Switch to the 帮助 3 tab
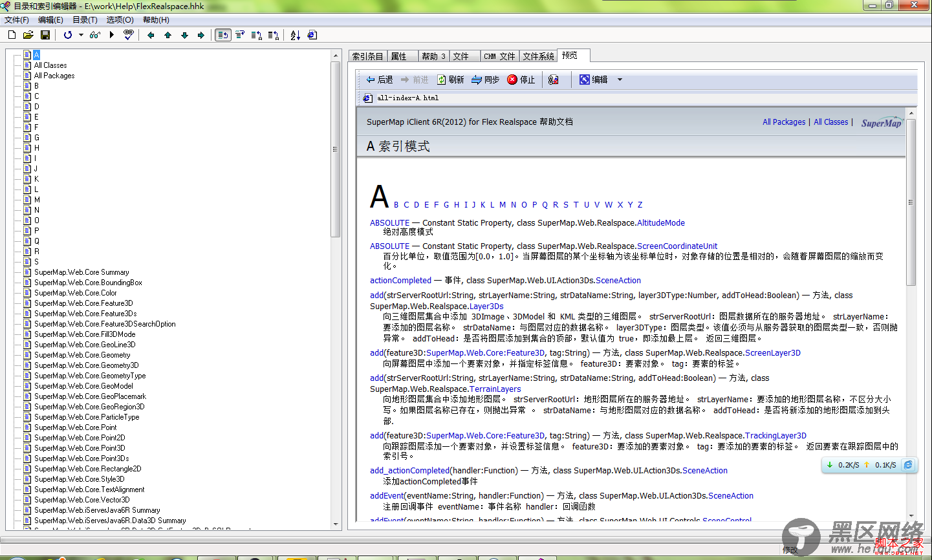932x560 pixels. tap(433, 57)
